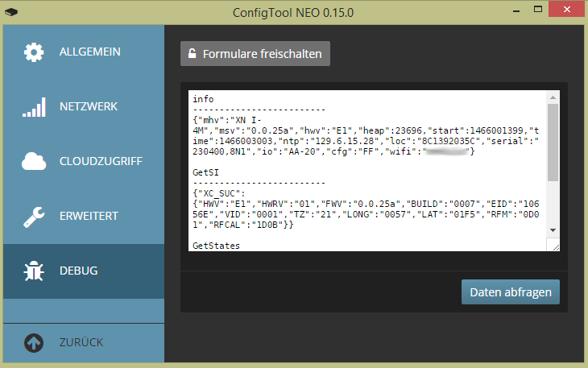Screen dimensions: 588x368
Task: Click the scrollbar up arrow in output
Action: point(553,97)
